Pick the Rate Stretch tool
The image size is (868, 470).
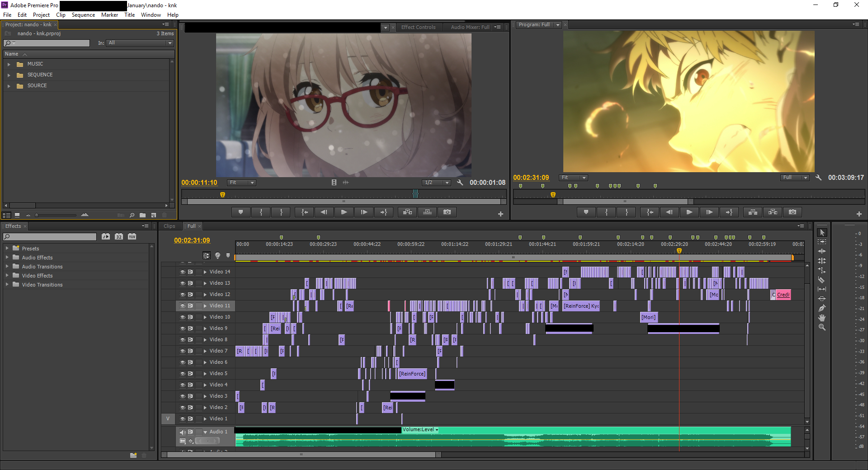pos(822,270)
